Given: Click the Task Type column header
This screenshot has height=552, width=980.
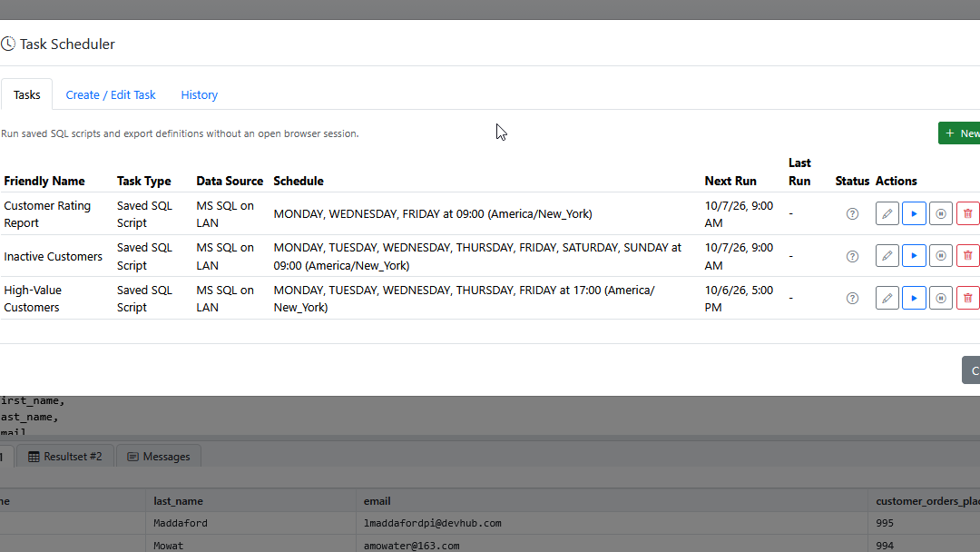Looking at the screenshot, I should [x=143, y=181].
